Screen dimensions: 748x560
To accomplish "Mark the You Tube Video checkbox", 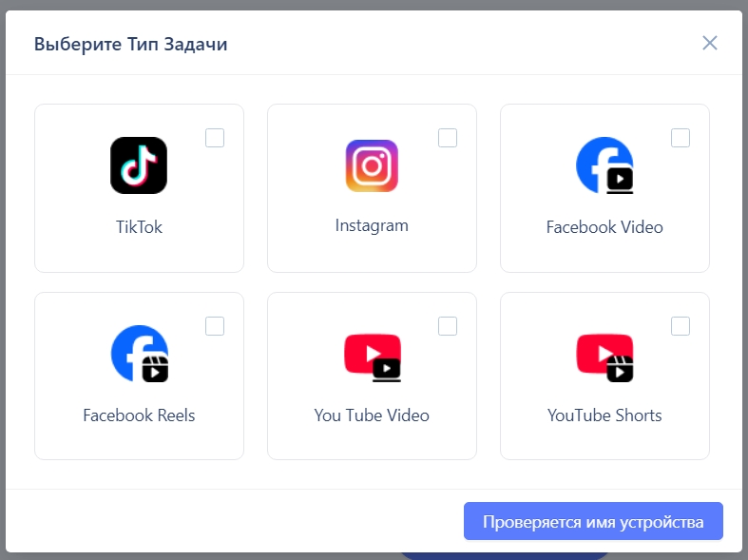I will [x=448, y=326].
